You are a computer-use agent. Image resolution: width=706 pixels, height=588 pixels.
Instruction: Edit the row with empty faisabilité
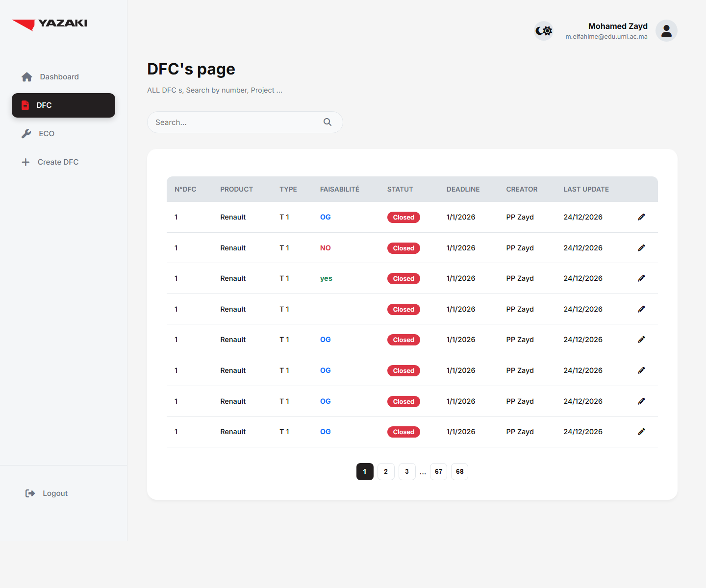pyautogui.click(x=641, y=309)
